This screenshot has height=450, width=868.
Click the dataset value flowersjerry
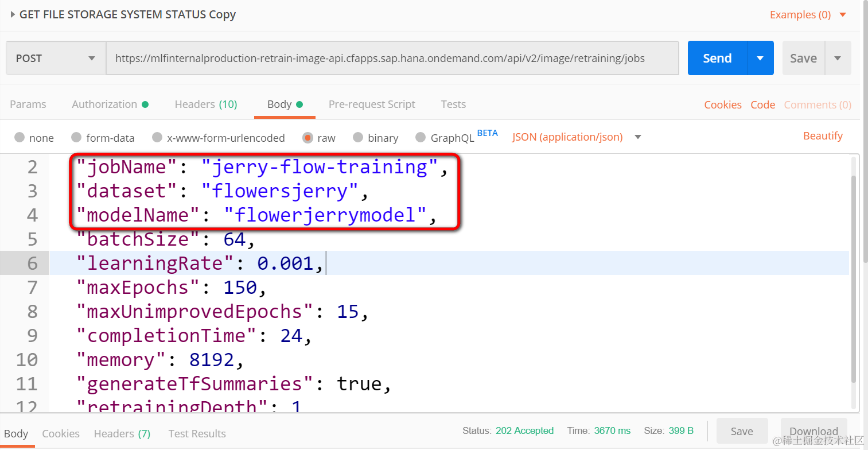[x=280, y=191]
